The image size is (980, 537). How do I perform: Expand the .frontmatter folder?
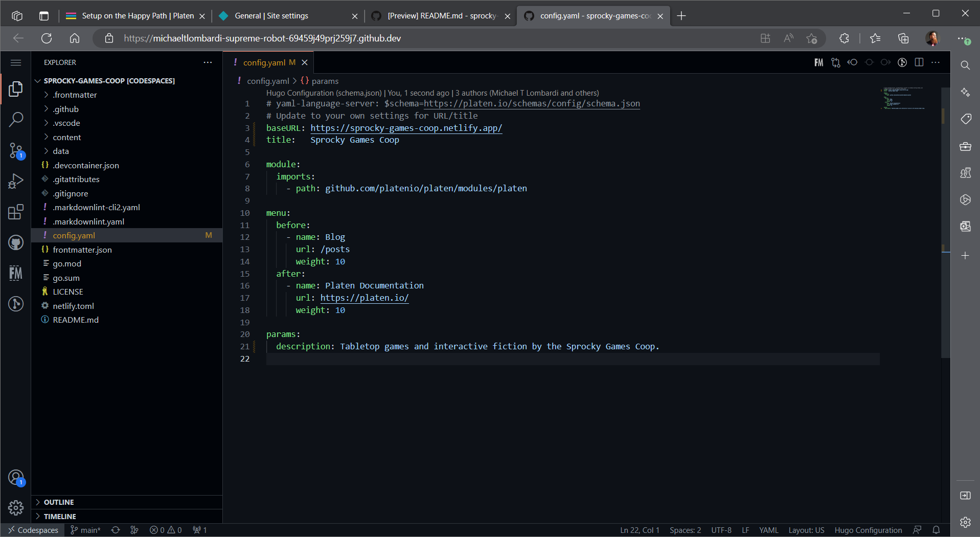click(x=75, y=95)
